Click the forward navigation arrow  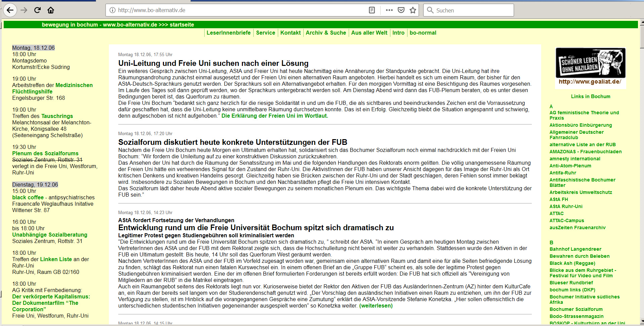(x=24, y=10)
